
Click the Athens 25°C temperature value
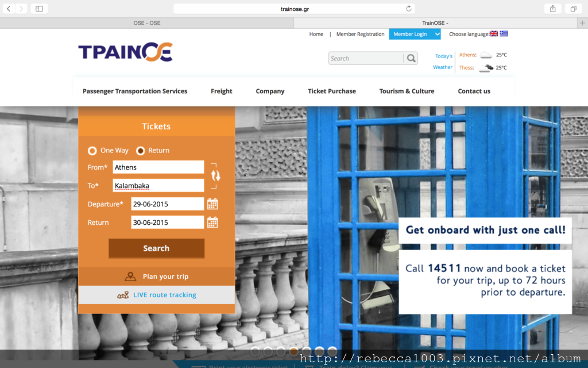(x=501, y=55)
